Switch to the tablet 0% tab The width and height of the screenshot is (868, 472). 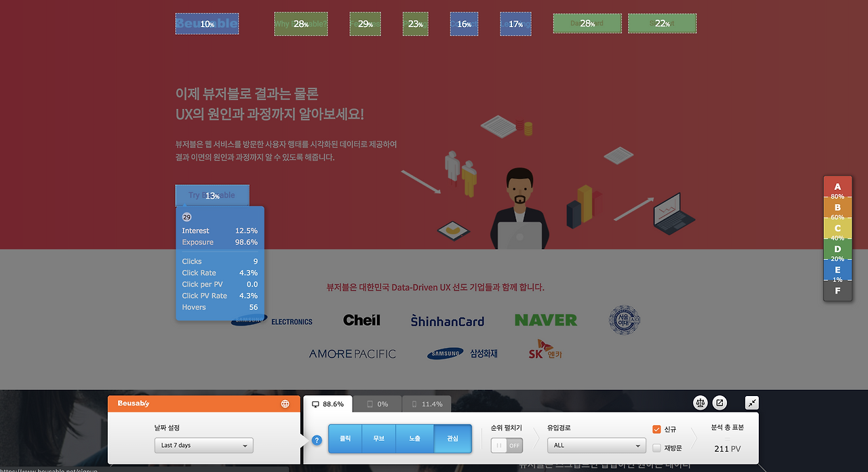pos(377,403)
